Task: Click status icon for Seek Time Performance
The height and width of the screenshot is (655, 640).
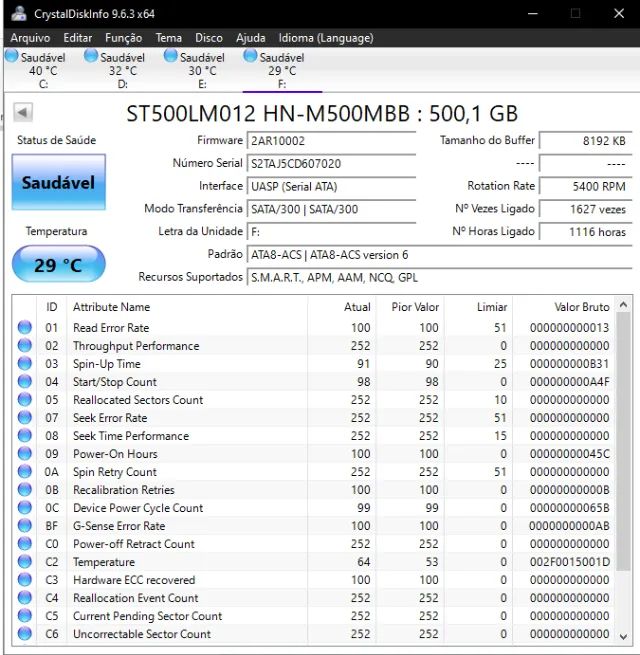Action: 25,435
